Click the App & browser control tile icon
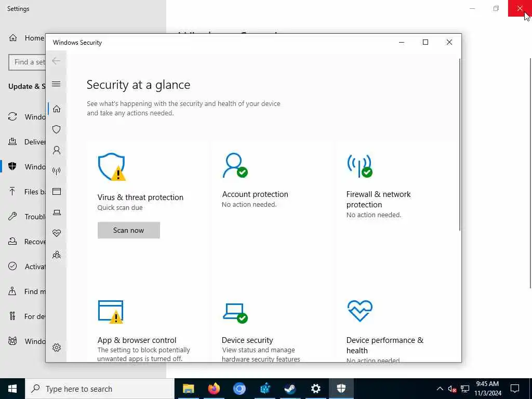This screenshot has height=399, width=532. coord(111,312)
